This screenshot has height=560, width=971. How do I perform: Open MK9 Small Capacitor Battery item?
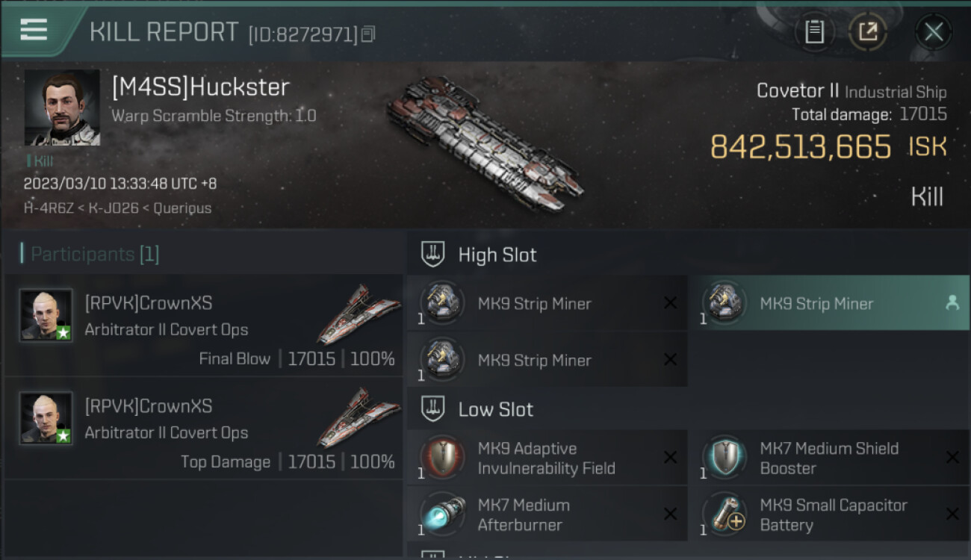pyautogui.click(x=833, y=514)
